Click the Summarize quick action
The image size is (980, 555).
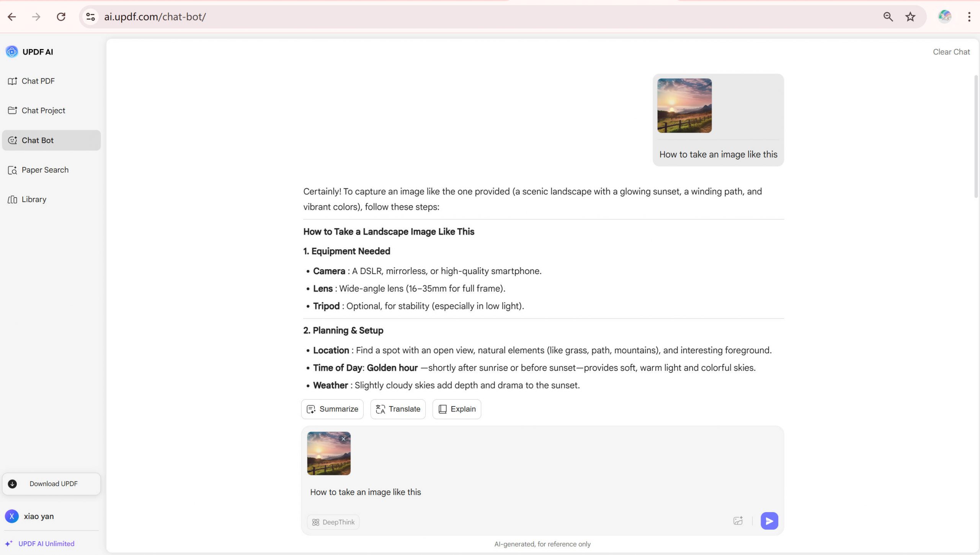tap(332, 409)
